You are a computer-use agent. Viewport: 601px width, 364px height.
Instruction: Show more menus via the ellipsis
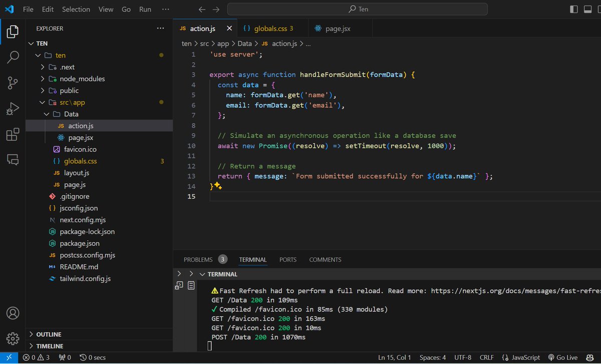(164, 9)
